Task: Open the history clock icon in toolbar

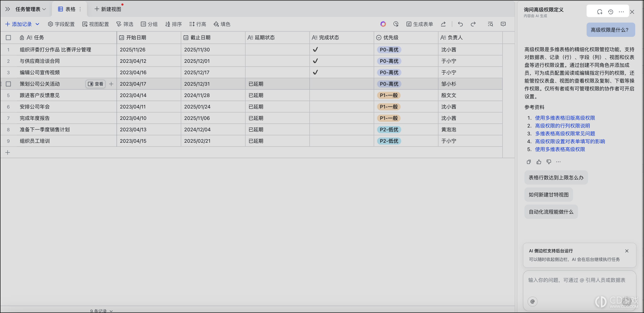Action: click(x=396, y=24)
